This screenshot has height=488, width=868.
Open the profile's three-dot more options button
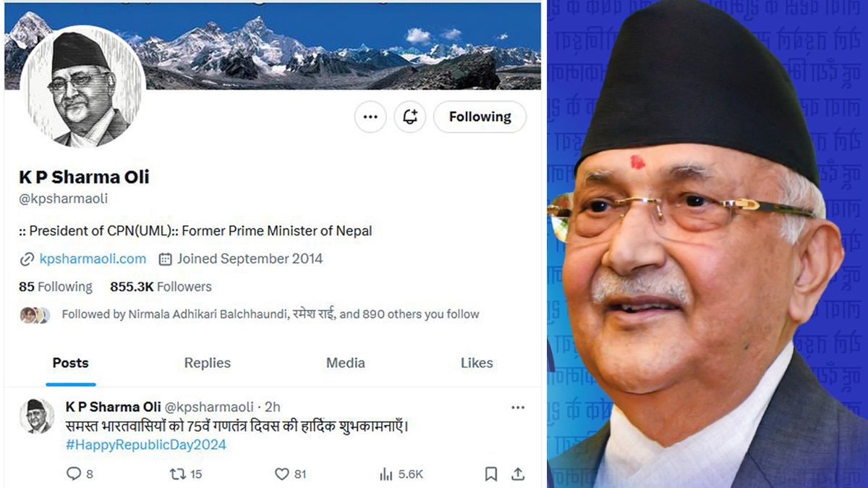click(x=370, y=117)
